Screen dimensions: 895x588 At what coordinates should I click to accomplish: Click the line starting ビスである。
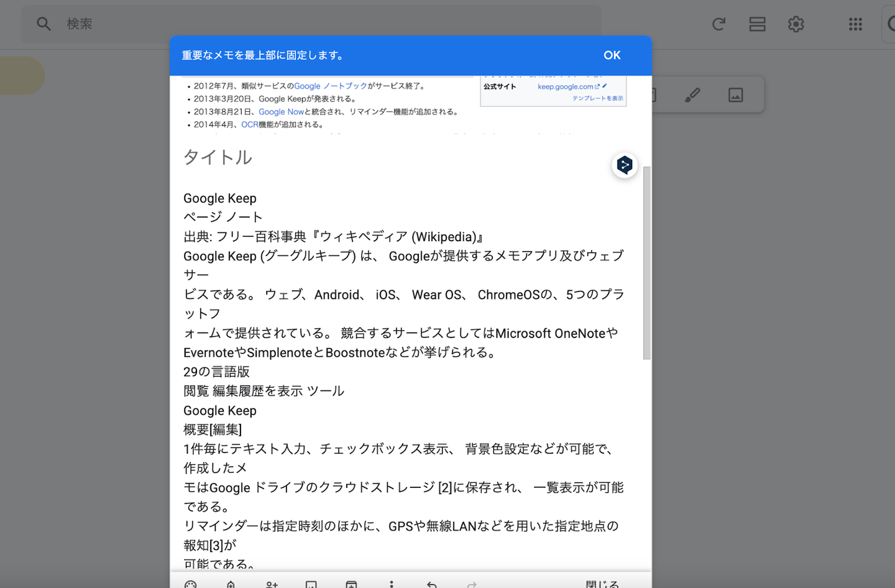click(404, 294)
